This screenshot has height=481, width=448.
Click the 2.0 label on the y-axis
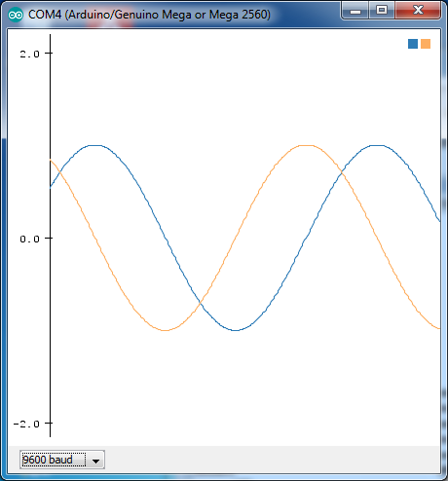pyautogui.click(x=29, y=54)
